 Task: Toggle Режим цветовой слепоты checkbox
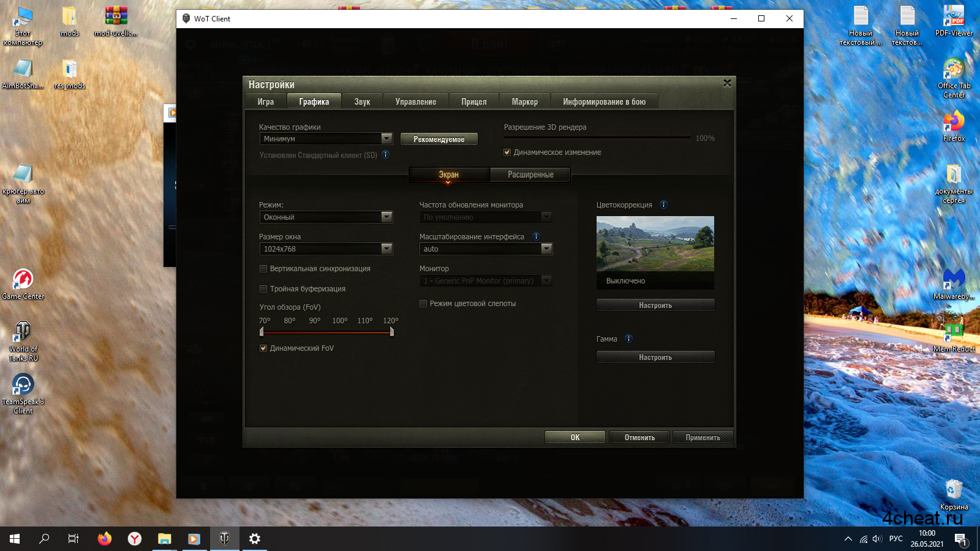pos(423,304)
